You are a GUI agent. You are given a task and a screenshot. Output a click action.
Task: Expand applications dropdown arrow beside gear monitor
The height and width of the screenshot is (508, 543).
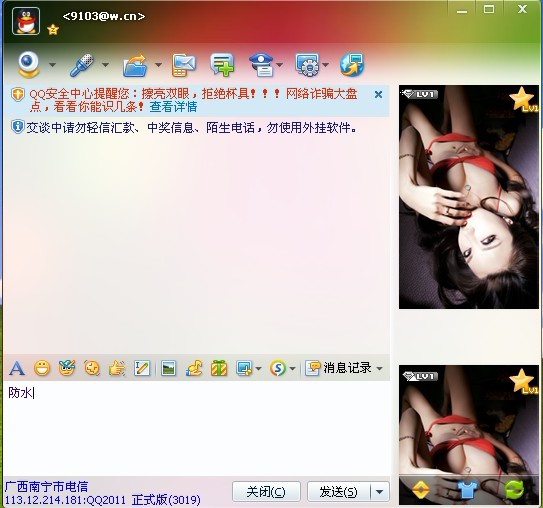(x=325, y=64)
